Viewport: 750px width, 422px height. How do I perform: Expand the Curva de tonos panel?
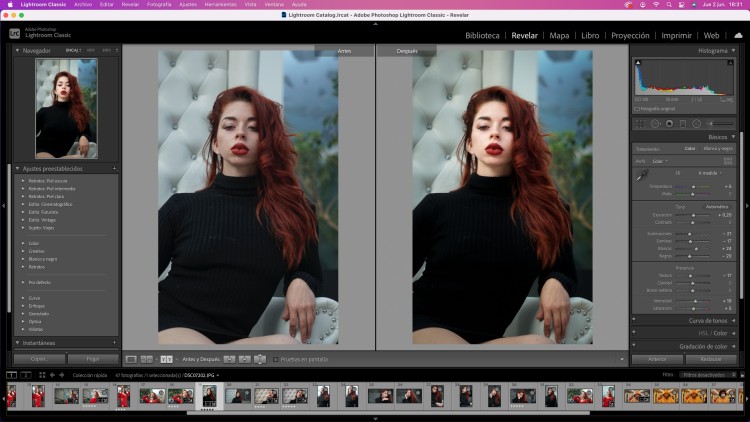733,321
